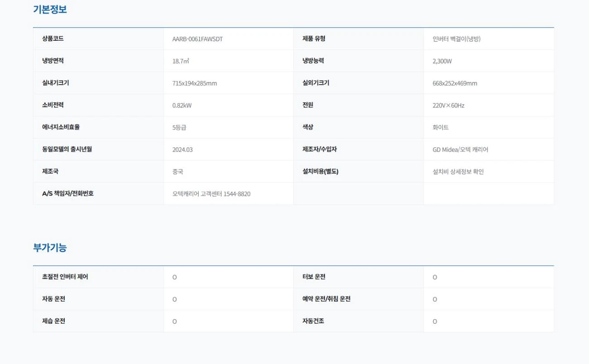Select the '제품 유형' label

(314, 38)
